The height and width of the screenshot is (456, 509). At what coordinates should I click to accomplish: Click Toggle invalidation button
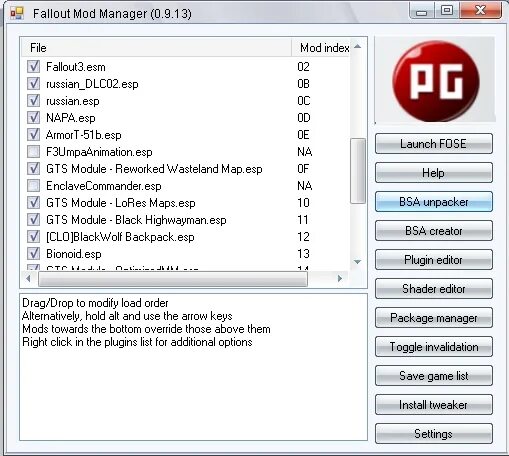point(434,347)
